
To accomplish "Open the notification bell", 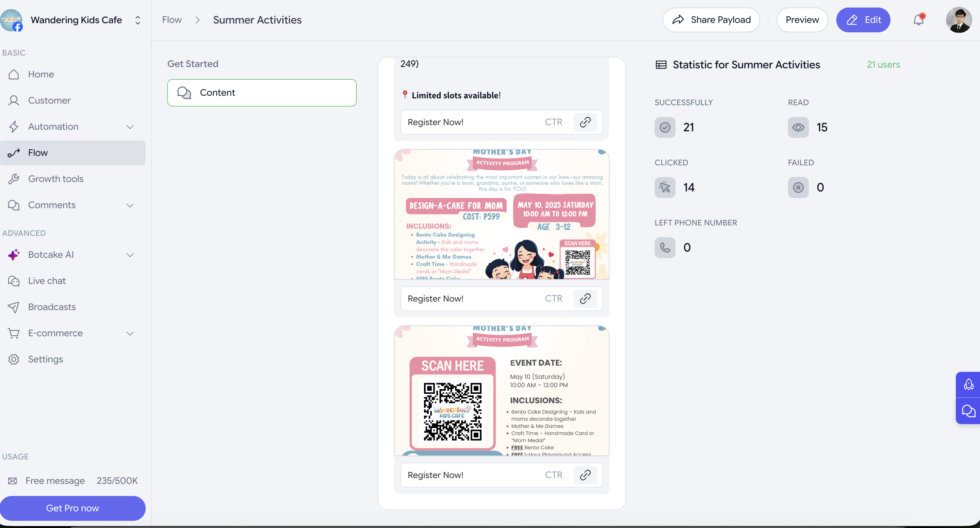I will pos(918,20).
